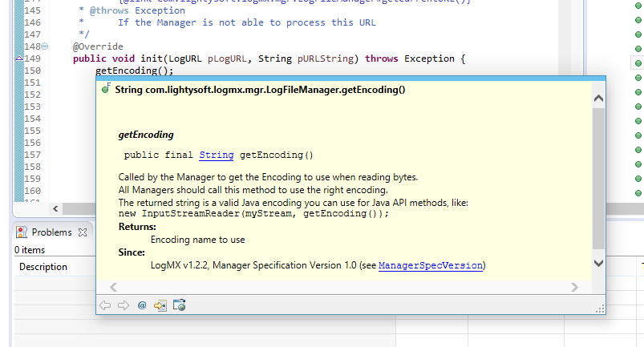Viewport: 644px width, 347px height.
Task: Click the popup horizontal scroll left arrow
Action: tap(114, 287)
